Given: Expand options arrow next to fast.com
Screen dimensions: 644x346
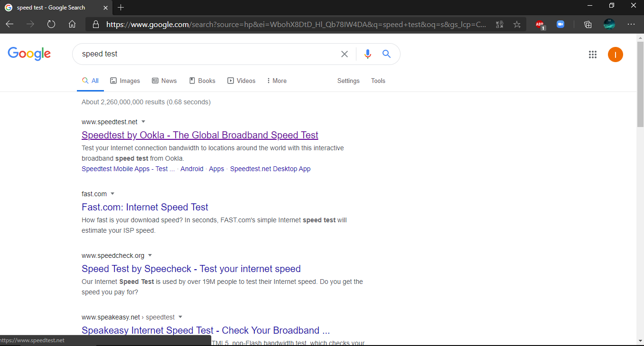Looking at the screenshot, I should (112, 194).
